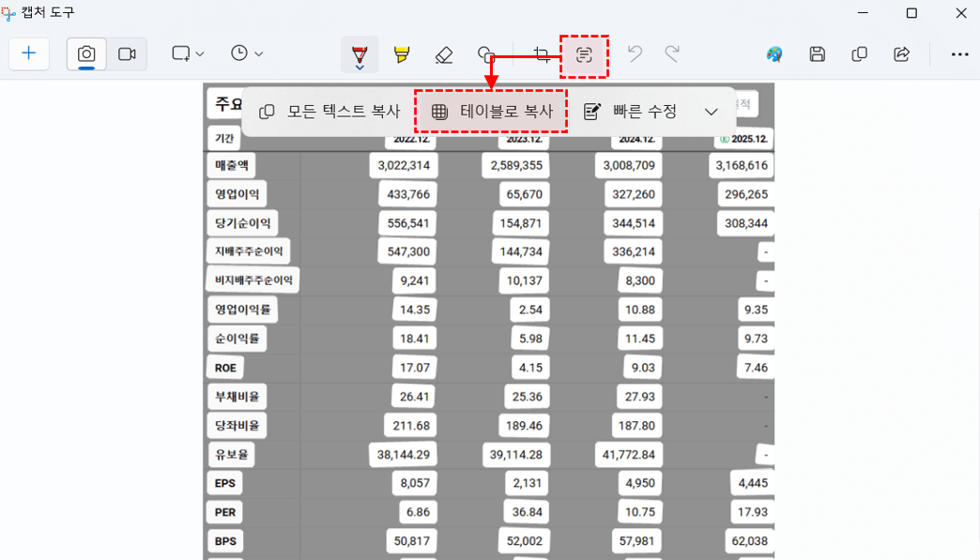Share the capture
This screenshot has width=980, height=560.
(901, 53)
